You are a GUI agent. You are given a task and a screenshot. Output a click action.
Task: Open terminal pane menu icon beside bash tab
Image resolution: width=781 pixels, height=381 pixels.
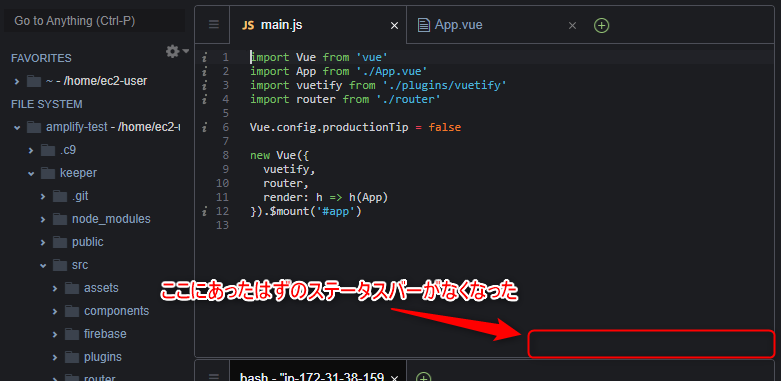pyautogui.click(x=214, y=377)
